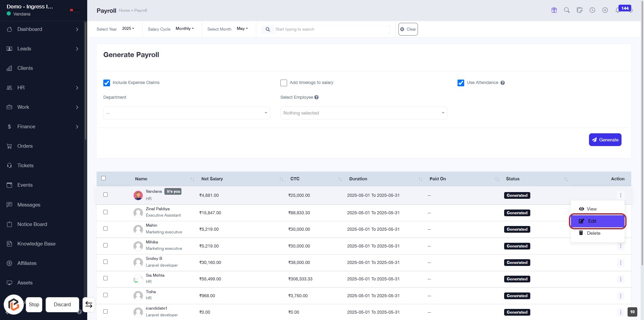Open the Department dropdown
The image size is (644, 320).
point(186,113)
